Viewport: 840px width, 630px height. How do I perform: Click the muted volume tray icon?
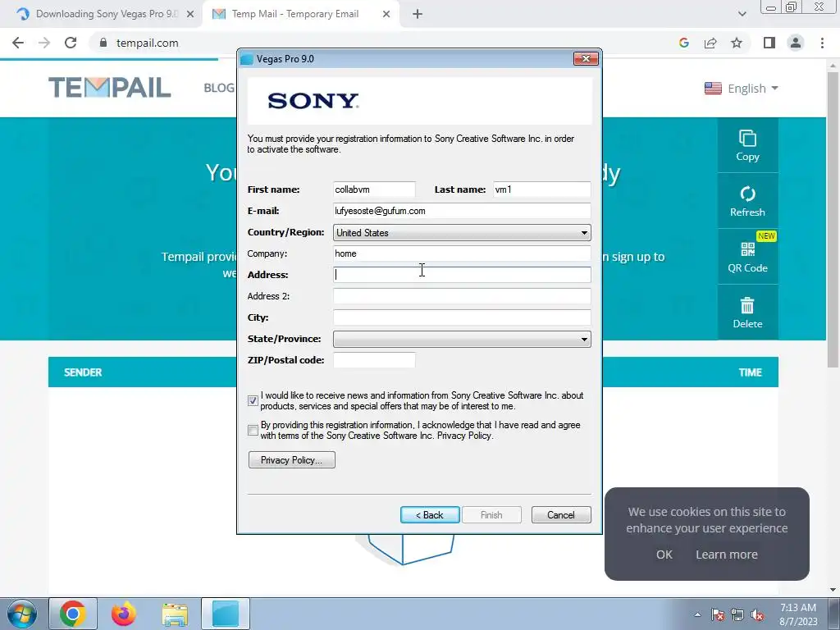(757, 614)
